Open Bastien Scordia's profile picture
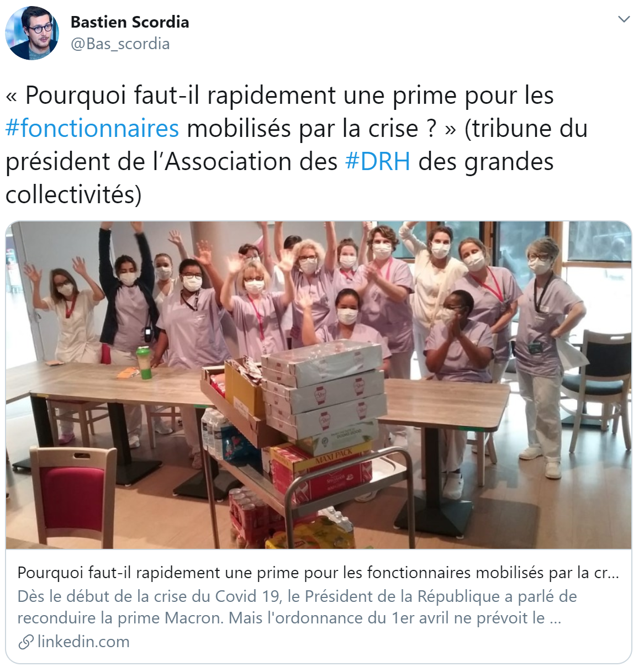Viewport: 644px width, 672px height. coord(32,33)
